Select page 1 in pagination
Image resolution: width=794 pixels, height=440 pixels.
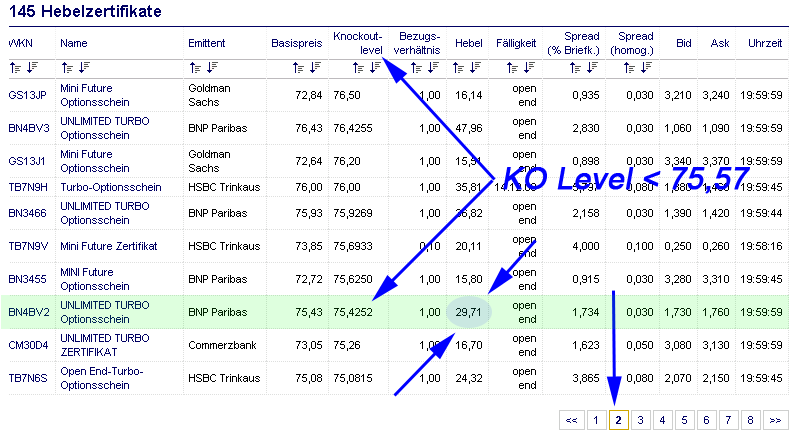tap(596, 420)
